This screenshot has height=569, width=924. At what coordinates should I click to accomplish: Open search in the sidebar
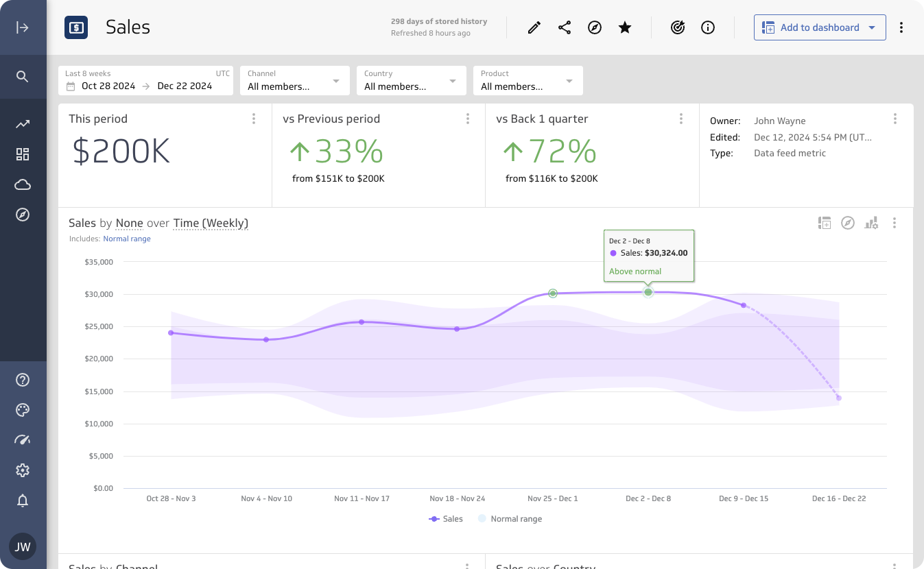pos(23,76)
